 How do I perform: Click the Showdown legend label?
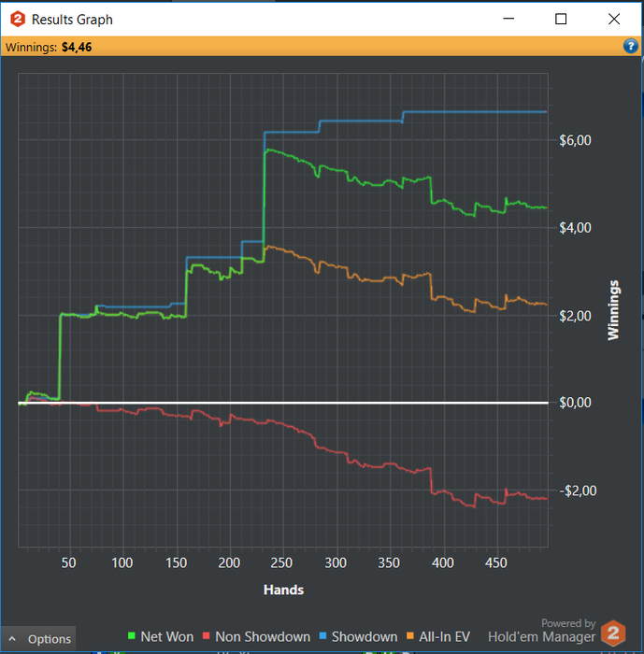[x=365, y=637]
